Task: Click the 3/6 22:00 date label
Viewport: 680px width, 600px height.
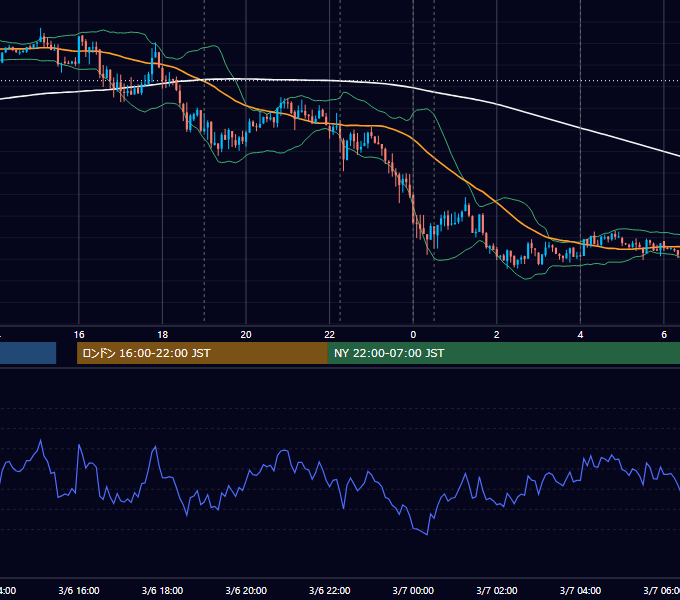Action: click(330, 590)
